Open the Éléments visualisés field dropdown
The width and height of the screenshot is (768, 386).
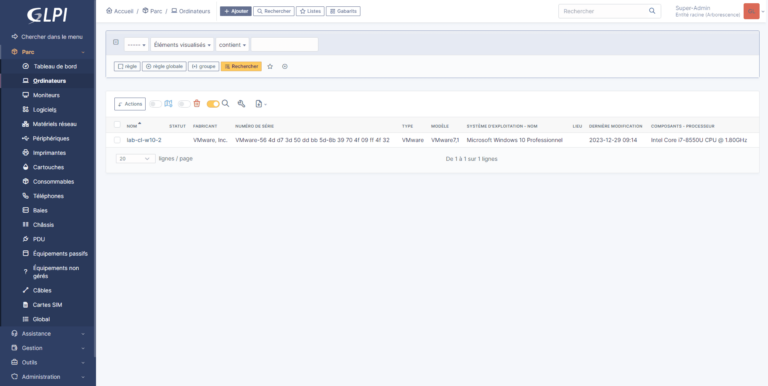182,45
